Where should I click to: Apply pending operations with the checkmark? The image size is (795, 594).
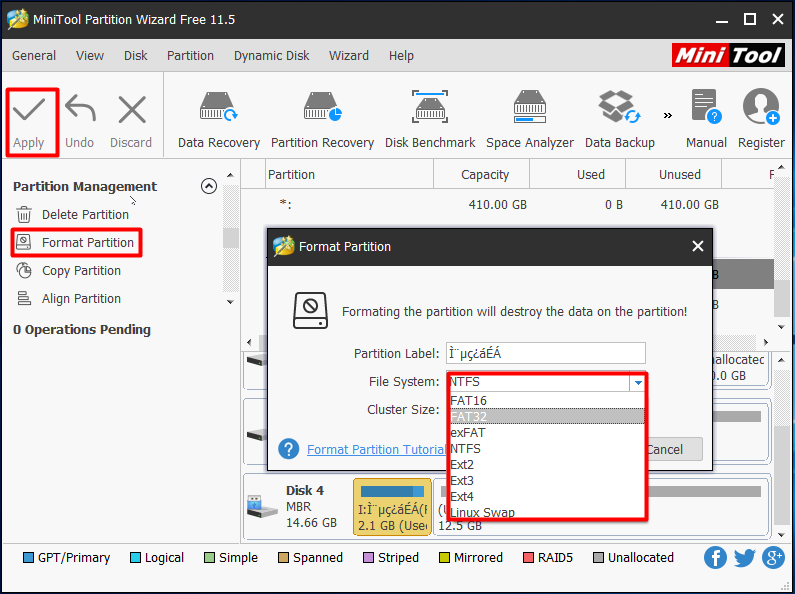(x=29, y=122)
